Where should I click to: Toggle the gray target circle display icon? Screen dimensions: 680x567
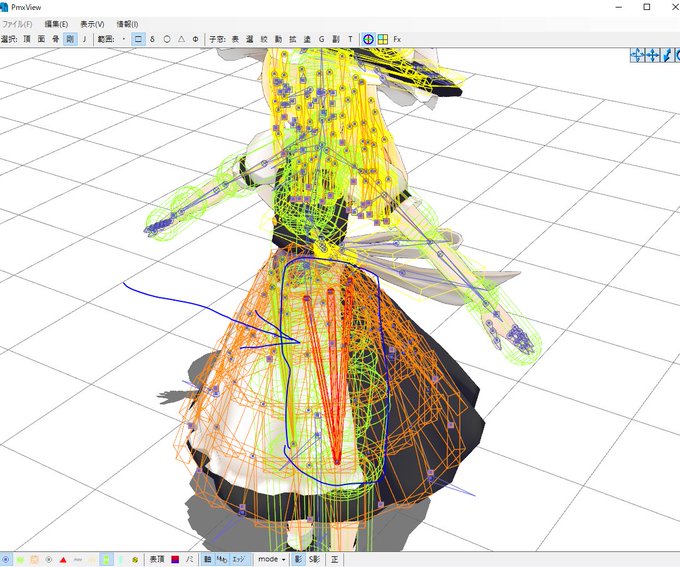49,560
